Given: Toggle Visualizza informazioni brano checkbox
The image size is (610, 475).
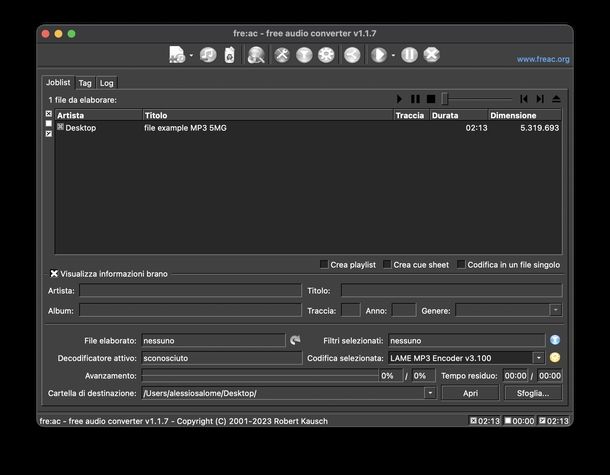Looking at the screenshot, I should point(54,273).
